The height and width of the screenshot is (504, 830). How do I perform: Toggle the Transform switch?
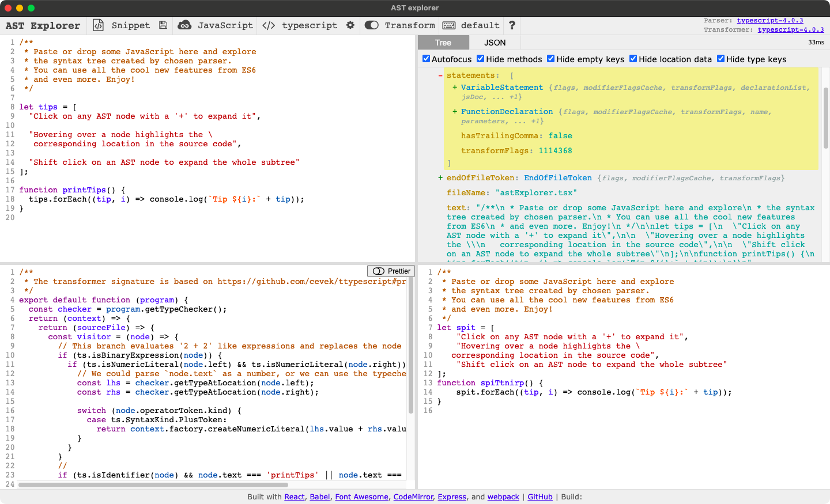[372, 25]
